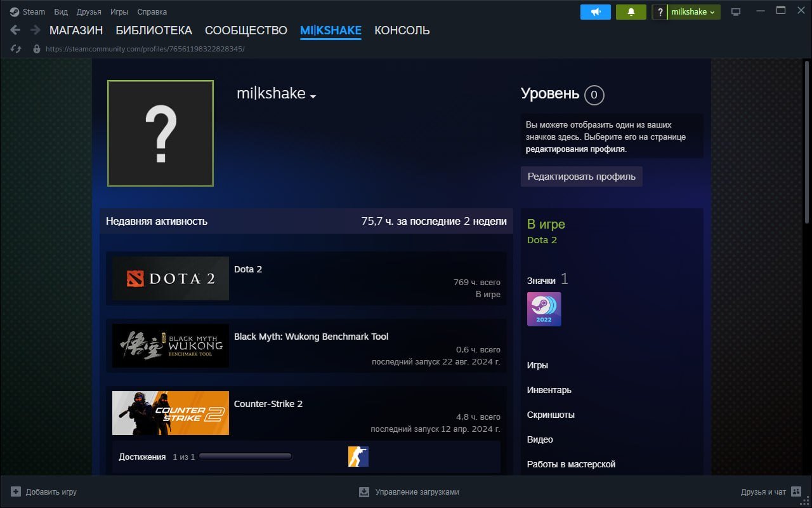Click the Достижения label under Counter-Strike 2

coord(142,457)
